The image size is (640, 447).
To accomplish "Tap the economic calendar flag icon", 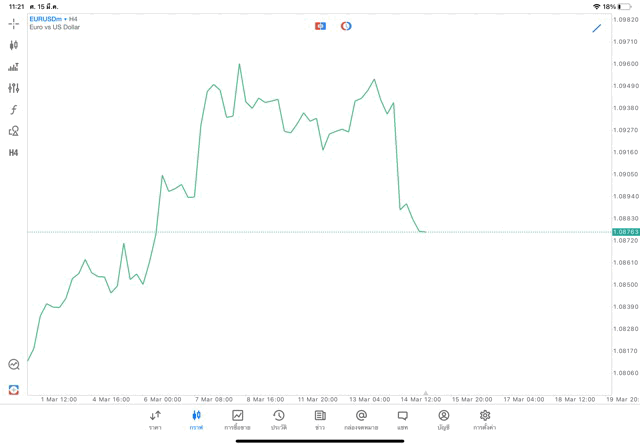I will [x=320, y=26].
